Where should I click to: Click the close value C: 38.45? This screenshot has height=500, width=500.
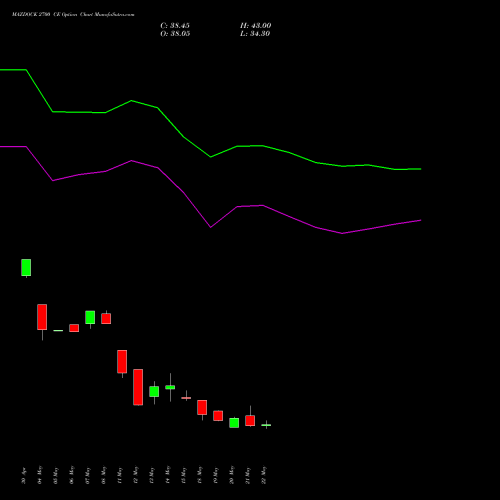pos(175,26)
